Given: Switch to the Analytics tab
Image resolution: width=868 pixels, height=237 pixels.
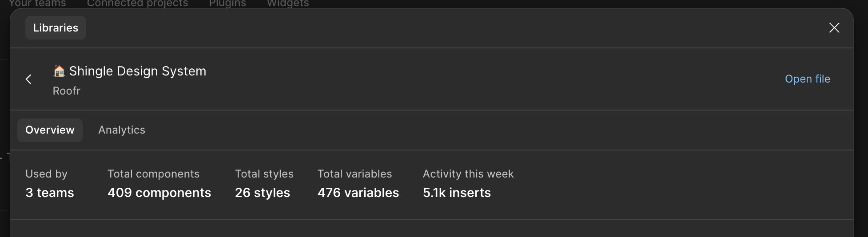Looking at the screenshot, I should click(x=122, y=130).
